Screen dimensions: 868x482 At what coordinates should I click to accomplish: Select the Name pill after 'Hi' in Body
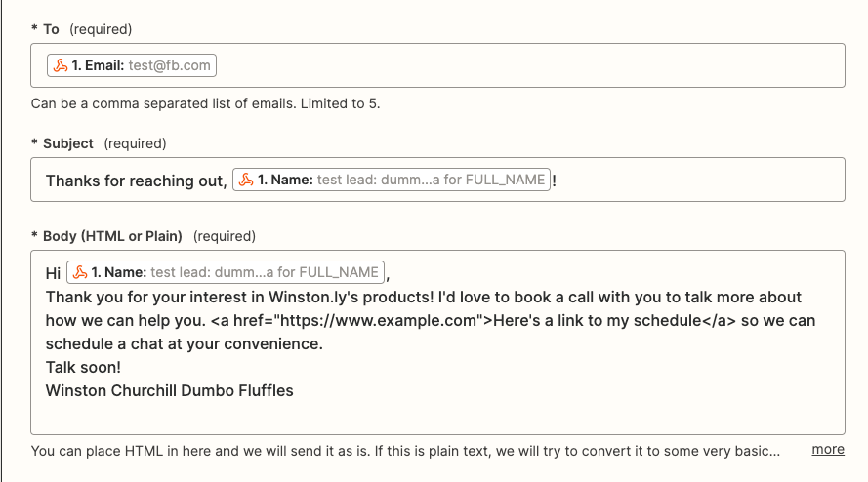(x=226, y=272)
